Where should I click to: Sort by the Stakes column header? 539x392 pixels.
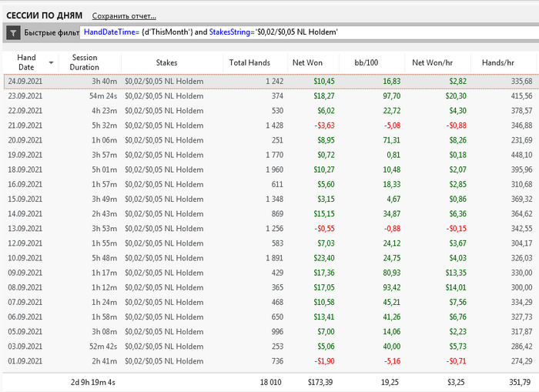click(166, 62)
